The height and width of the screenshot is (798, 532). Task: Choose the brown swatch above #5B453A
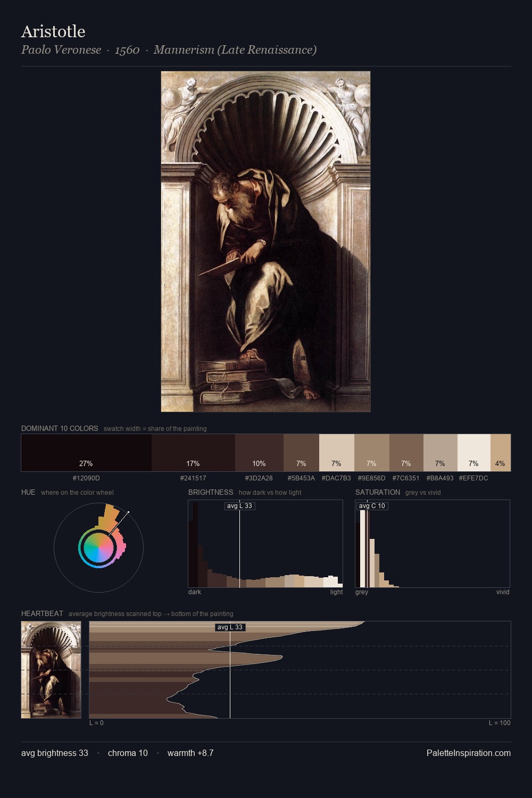[x=301, y=453]
